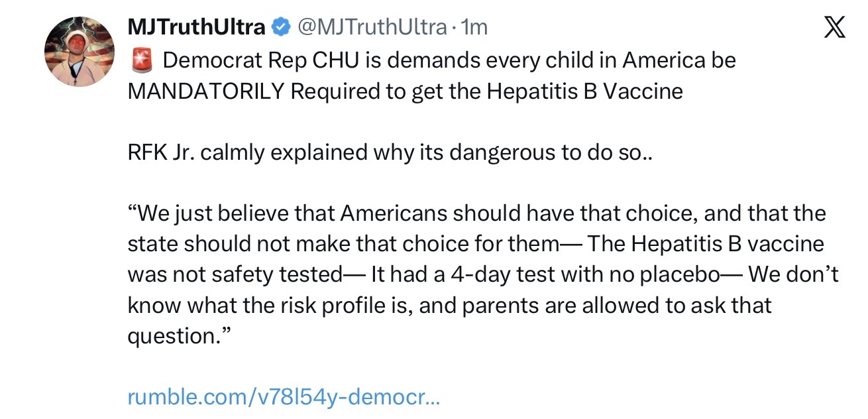Click 'Hepatitis B Vaccine' in the second line
The image size is (868, 419).
(x=584, y=91)
